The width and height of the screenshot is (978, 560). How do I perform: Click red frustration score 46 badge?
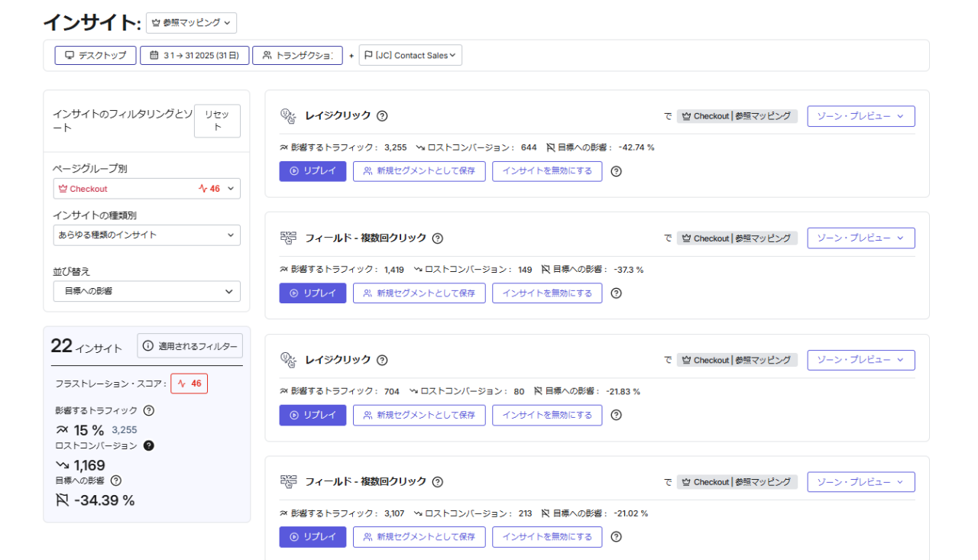click(189, 384)
